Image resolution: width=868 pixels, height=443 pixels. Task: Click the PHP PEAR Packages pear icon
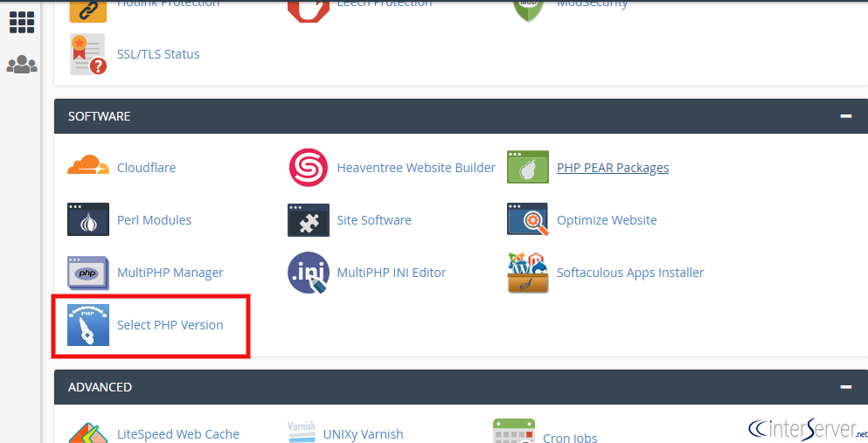tap(528, 167)
